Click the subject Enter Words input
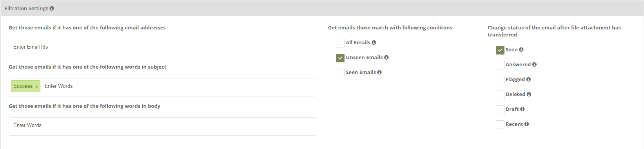 (x=178, y=86)
